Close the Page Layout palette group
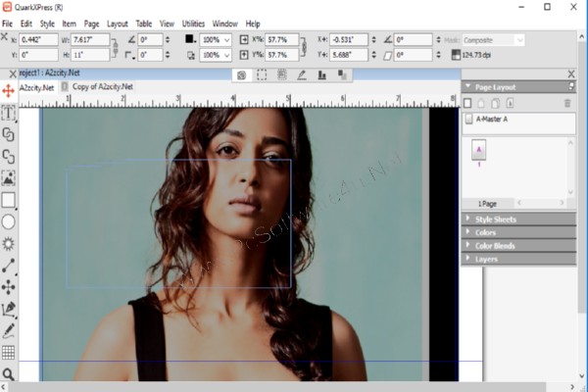Viewport: 588px width, 392px height. pos(571,73)
